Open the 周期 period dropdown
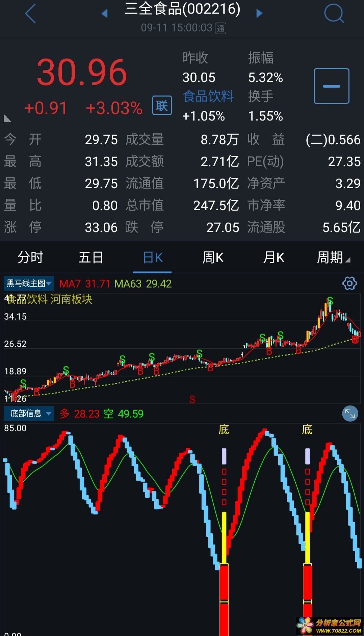This screenshot has width=364, height=636. click(333, 258)
